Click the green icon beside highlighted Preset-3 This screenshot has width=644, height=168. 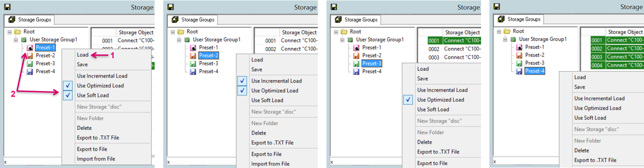point(356,64)
